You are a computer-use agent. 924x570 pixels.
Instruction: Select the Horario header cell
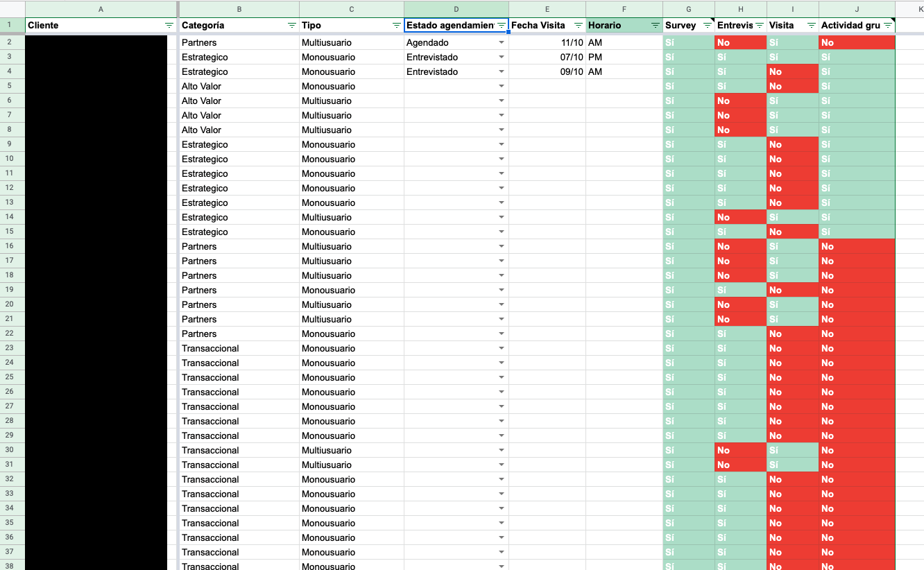624,25
